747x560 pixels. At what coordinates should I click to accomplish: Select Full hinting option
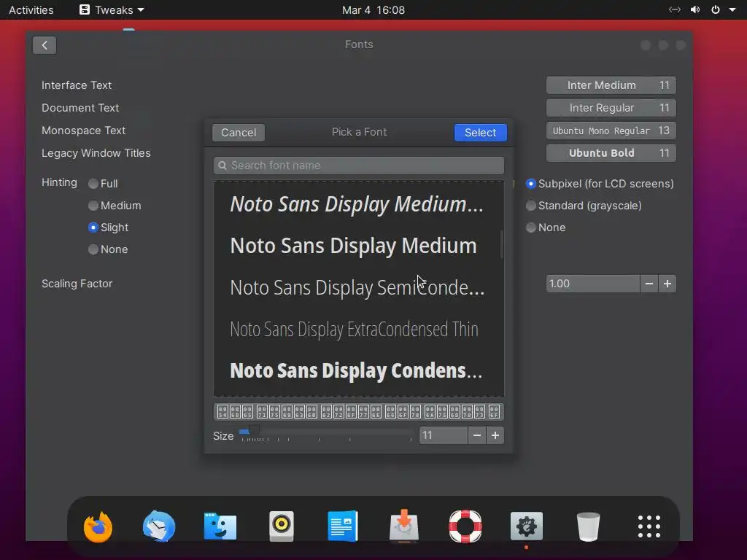pos(103,183)
